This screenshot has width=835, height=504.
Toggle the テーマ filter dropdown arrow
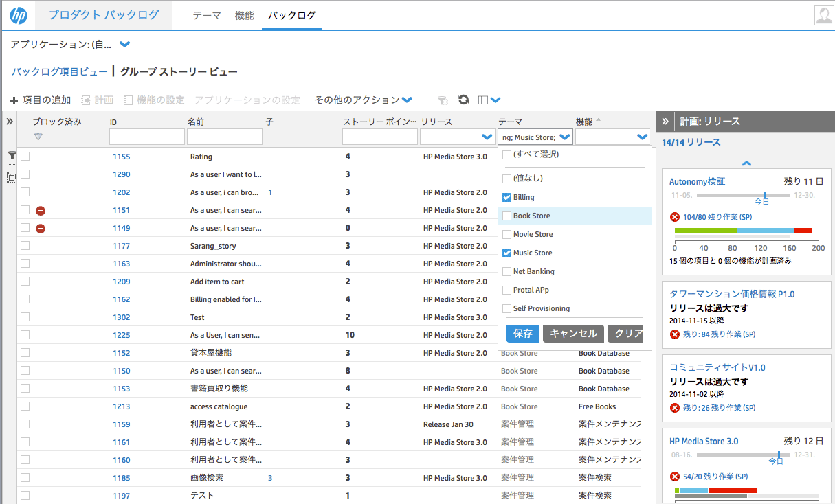[565, 137]
